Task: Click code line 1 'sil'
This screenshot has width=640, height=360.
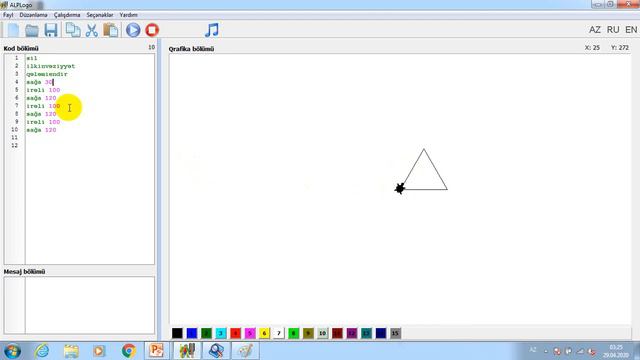Action: click(32, 58)
